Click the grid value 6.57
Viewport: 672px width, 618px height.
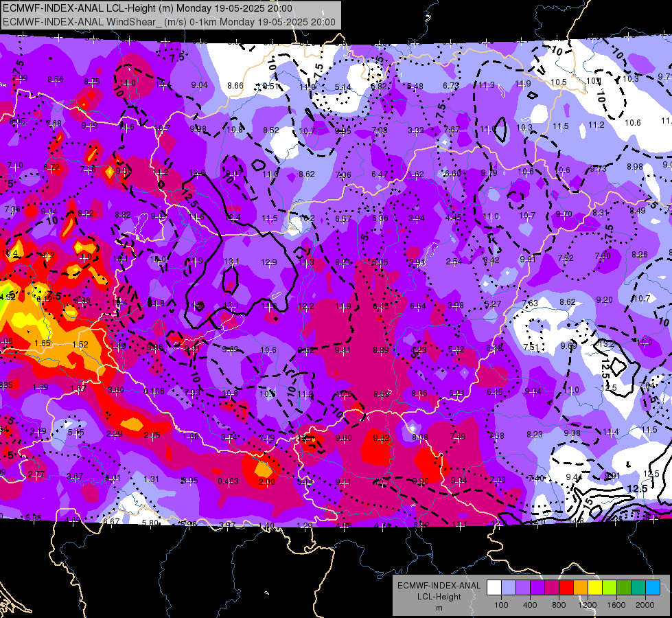[x=343, y=218]
